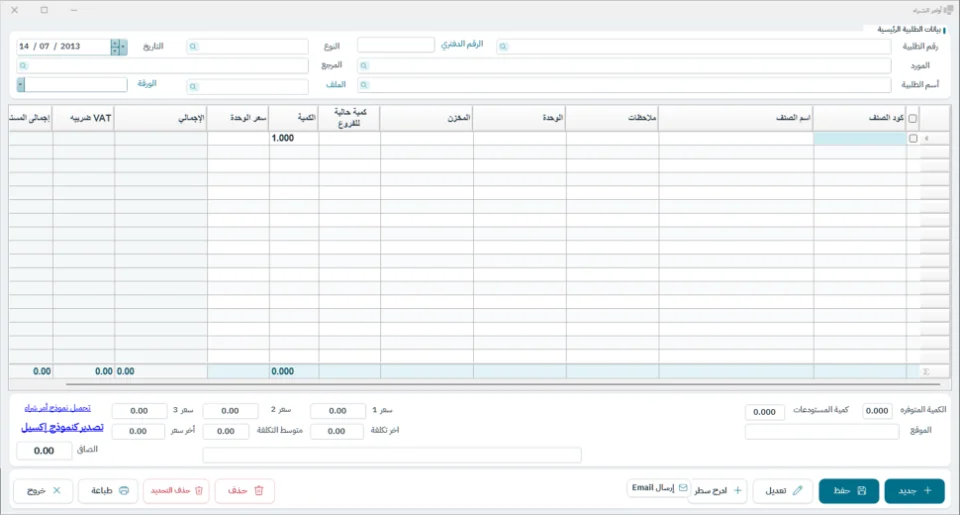This screenshot has height=515, width=960.
Task: Click the purchase orders window icon in title bar
Action: pos(949,10)
